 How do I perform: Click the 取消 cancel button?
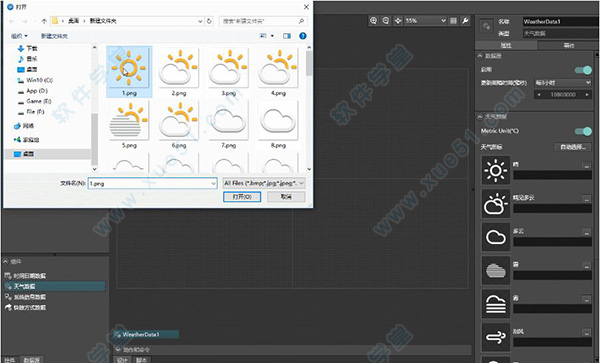point(286,197)
